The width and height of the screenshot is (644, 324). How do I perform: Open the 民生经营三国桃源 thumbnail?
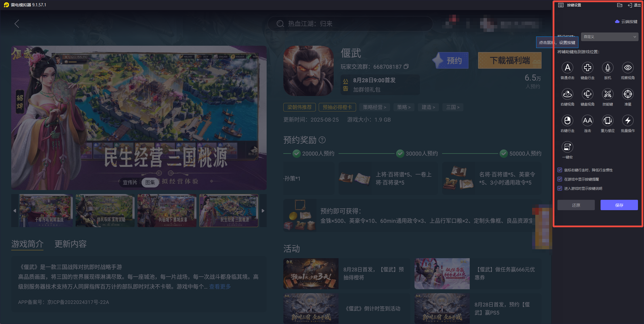click(228, 210)
